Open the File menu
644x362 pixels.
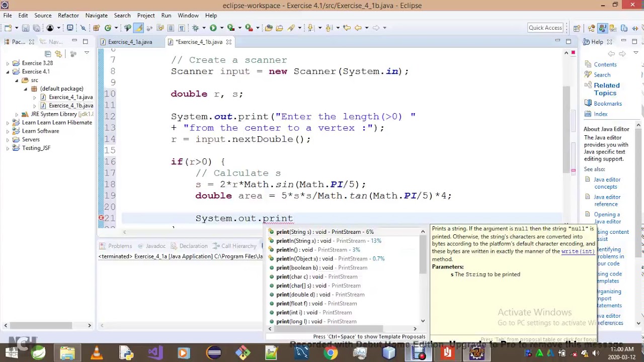(x=8, y=16)
